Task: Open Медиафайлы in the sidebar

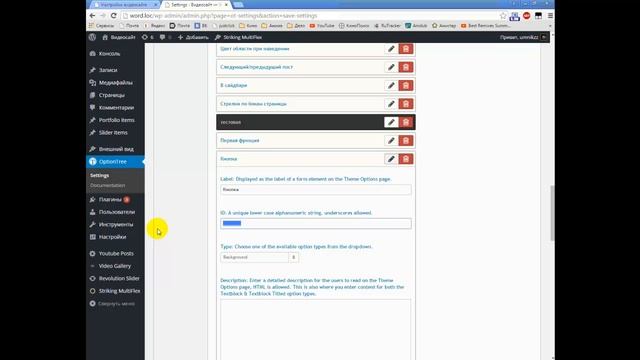Action: [115, 82]
